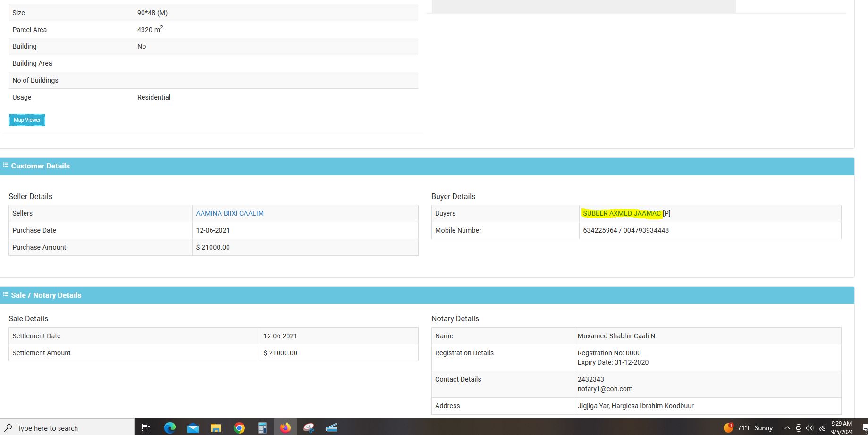
Task: Select mobile number 634225964 / 004793934448
Action: click(626, 230)
